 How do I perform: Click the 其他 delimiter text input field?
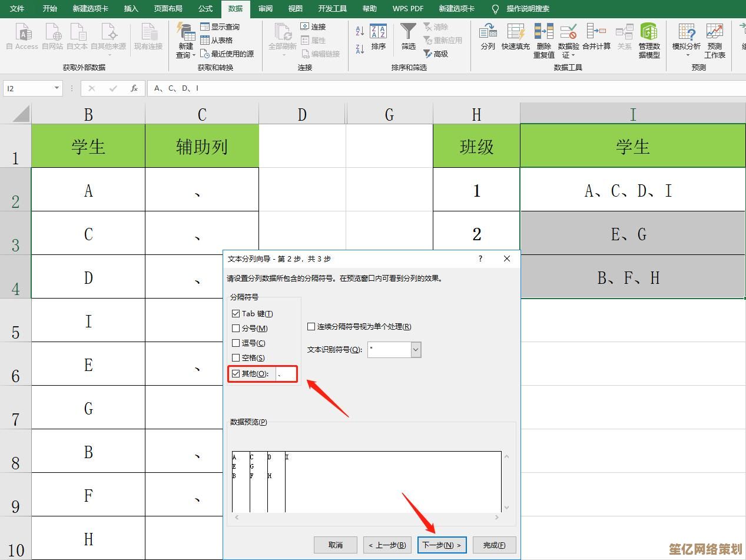tap(286, 374)
